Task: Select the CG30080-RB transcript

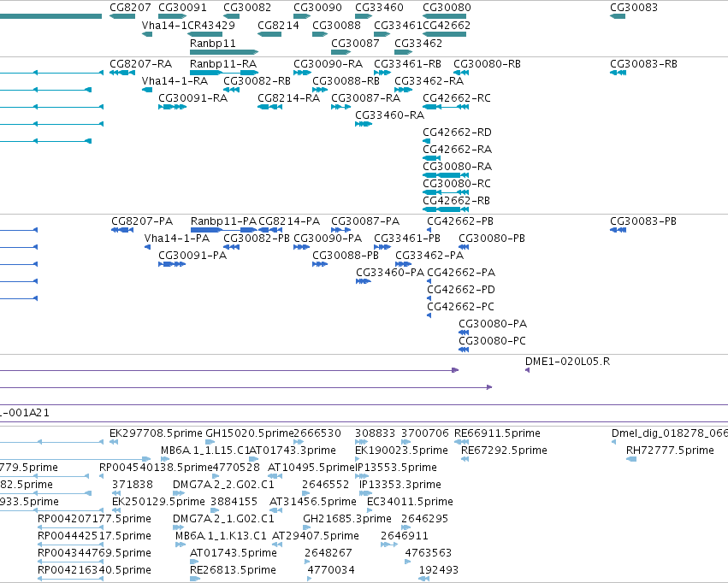Action: 461,73
